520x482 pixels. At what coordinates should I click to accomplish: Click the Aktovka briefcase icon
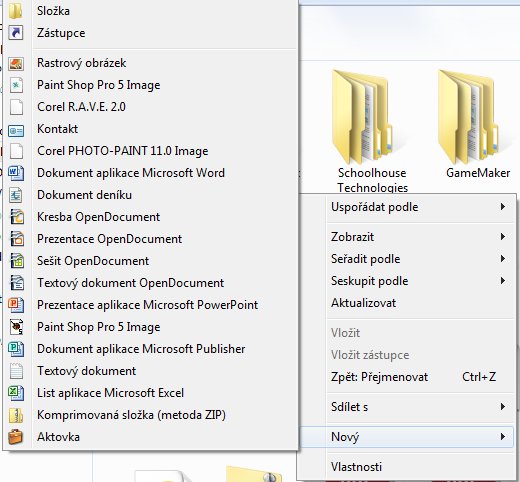coord(16,437)
